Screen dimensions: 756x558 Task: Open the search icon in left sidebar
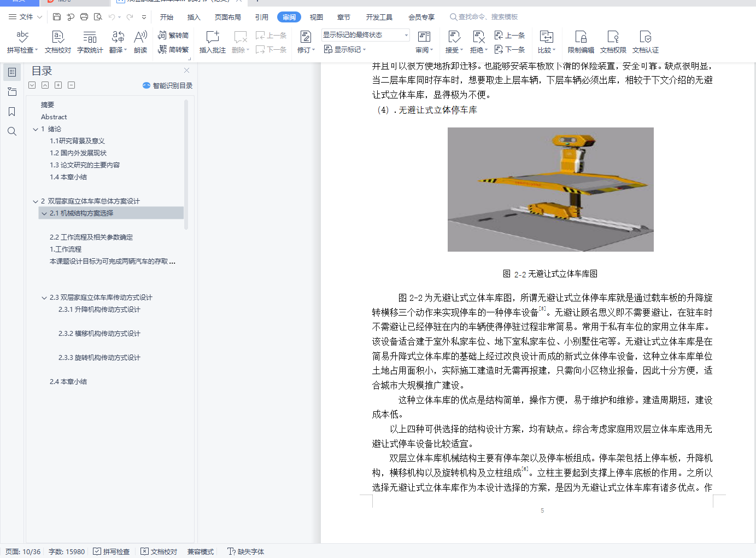(12, 131)
